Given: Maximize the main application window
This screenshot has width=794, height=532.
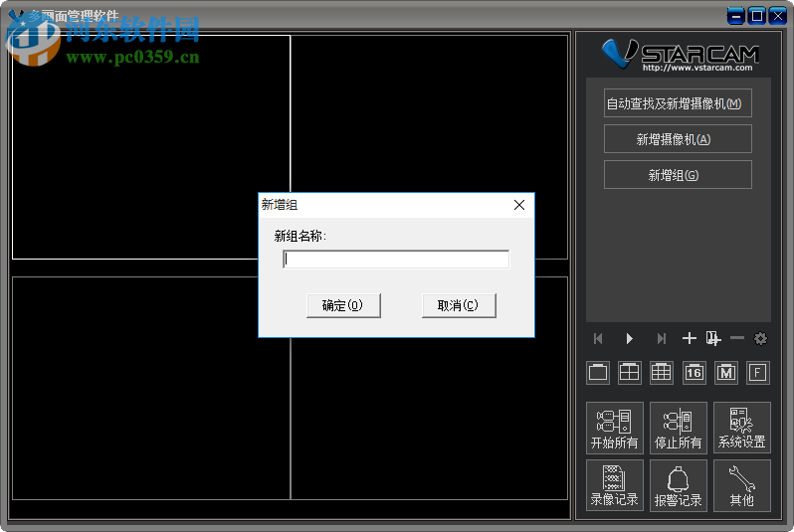Looking at the screenshot, I should coord(757,16).
